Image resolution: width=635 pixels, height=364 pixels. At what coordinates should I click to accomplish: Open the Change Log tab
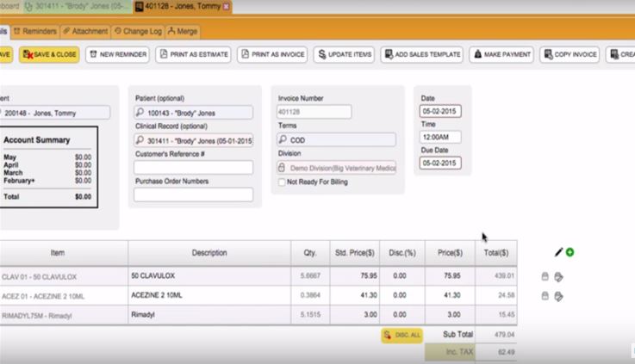tap(138, 31)
